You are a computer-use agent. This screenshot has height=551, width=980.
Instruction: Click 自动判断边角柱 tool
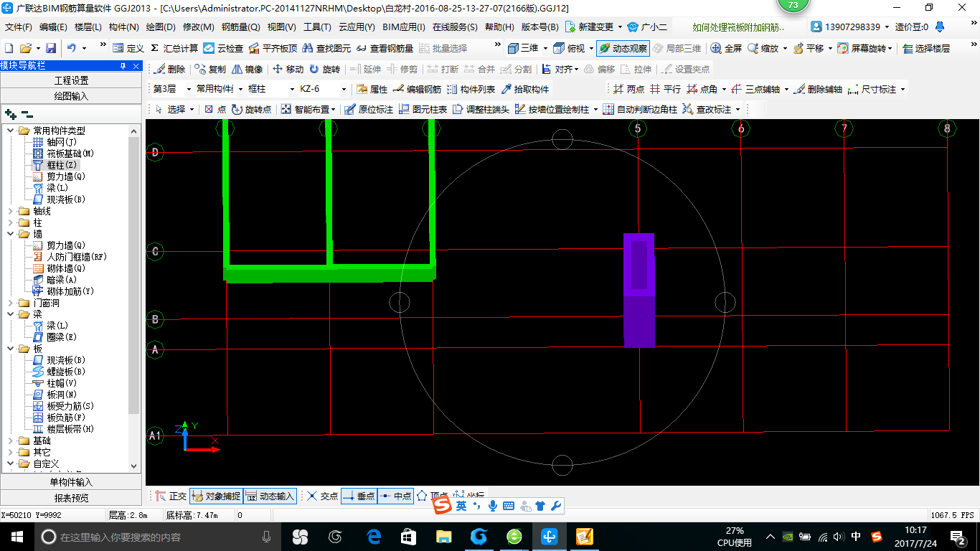tap(640, 109)
